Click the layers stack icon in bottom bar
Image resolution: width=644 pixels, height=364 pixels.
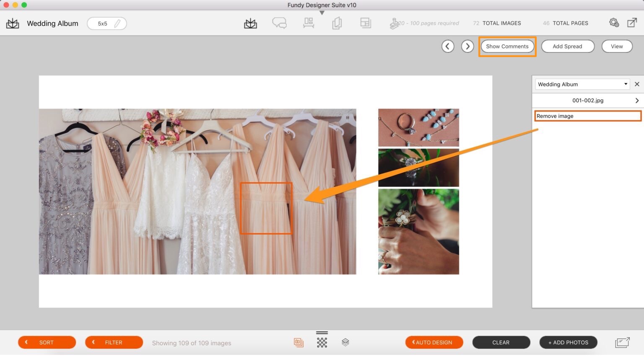[345, 342]
